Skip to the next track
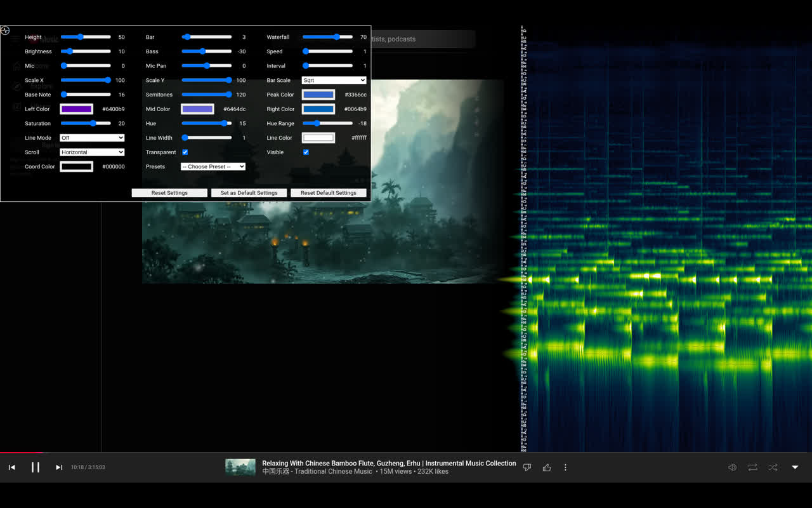This screenshot has height=508, width=812. [x=58, y=467]
